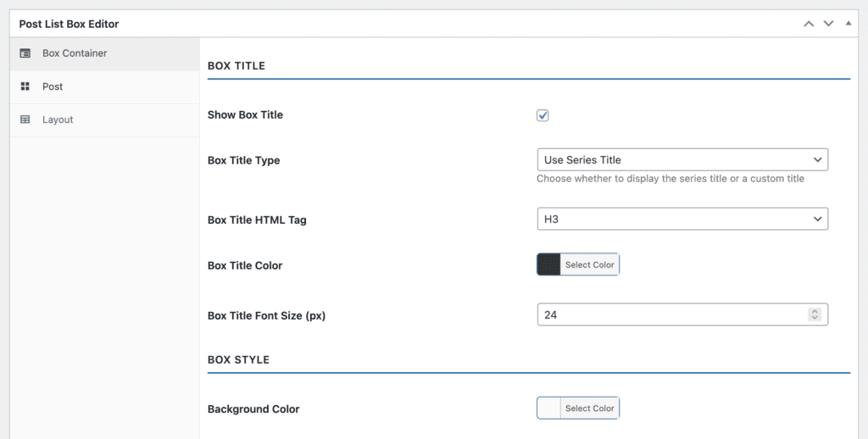Image resolution: width=868 pixels, height=439 pixels.
Task: Click the dark Box Title Color swatch
Action: coord(548,264)
